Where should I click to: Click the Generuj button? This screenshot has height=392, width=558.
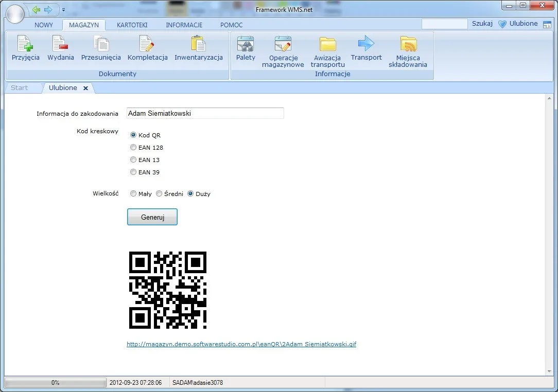point(152,217)
